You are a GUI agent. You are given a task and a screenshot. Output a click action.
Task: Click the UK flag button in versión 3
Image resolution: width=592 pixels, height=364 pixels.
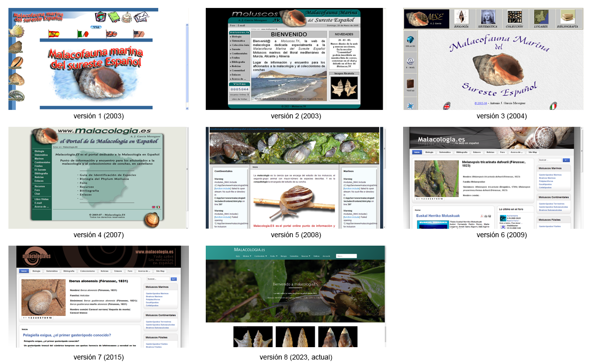[447, 106]
